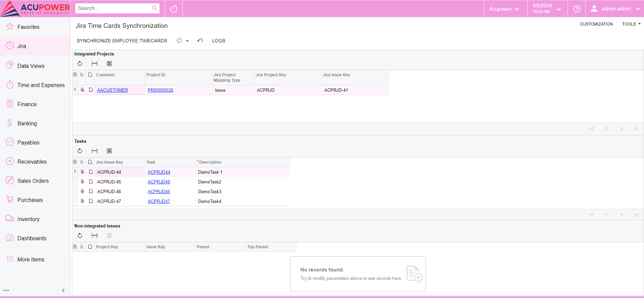The height and width of the screenshot is (298, 644).
Task: Open the AACUSTOMER customer link
Action: (x=113, y=90)
